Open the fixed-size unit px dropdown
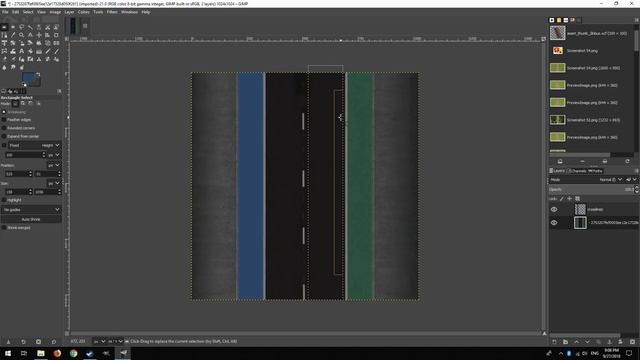Image resolution: width=640 pixels, height=360 pixels. tap(54, 155)
